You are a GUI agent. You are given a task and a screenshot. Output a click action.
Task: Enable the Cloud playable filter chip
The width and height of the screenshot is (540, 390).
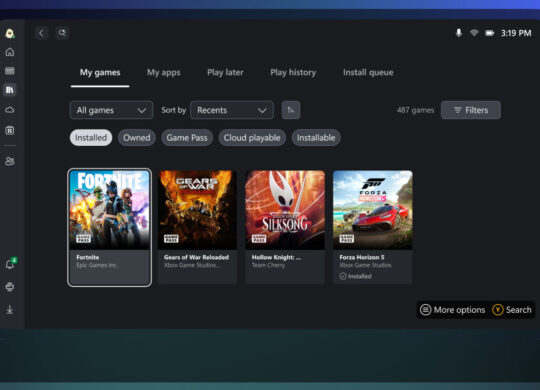tap(252, 138)
